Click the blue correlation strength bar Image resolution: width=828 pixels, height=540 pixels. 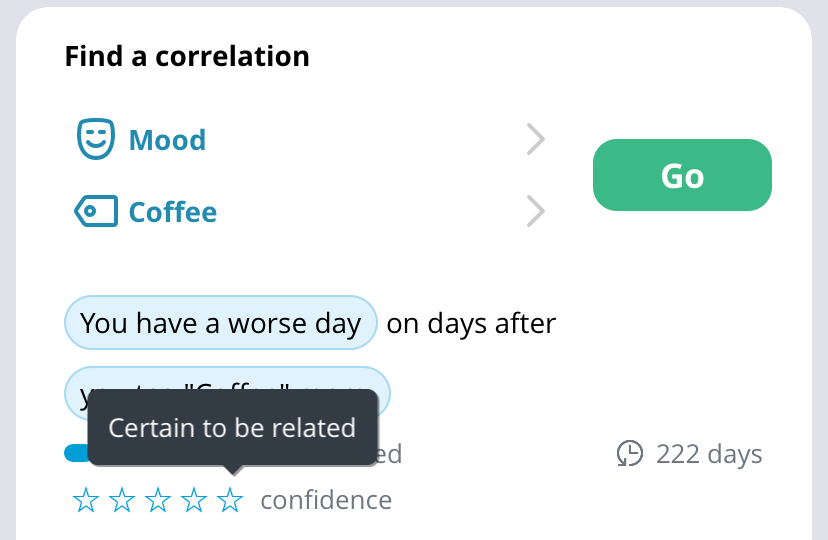coord(76,453)
